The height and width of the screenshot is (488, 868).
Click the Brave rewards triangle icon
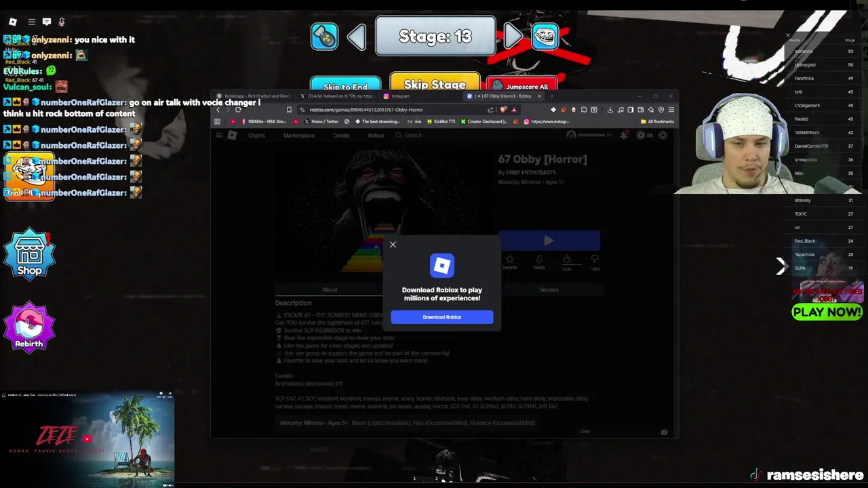click(x=514, y=110)
